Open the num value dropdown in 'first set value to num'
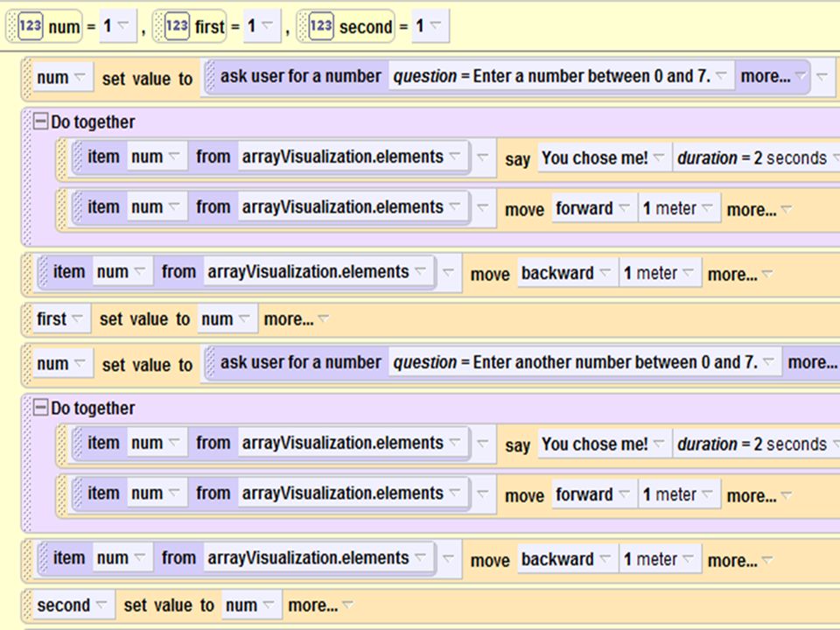The image size is (840, 630). click(226, 319)
